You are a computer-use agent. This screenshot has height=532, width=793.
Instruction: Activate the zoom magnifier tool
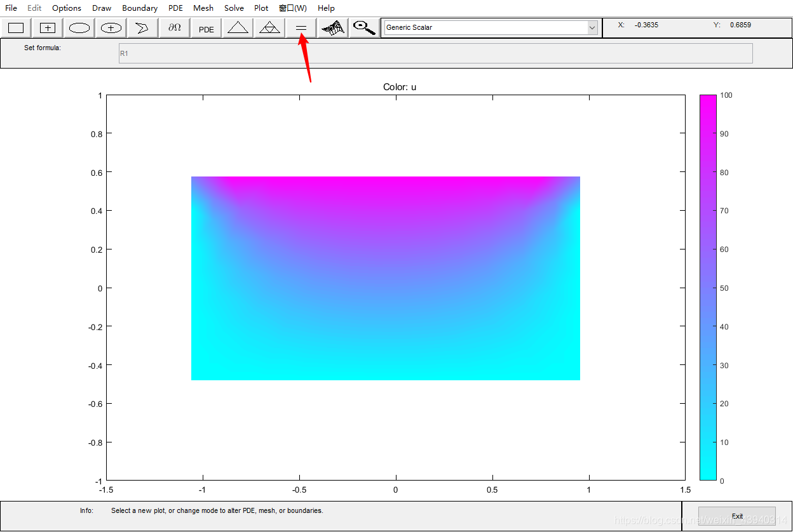click(x=364, y=28)
